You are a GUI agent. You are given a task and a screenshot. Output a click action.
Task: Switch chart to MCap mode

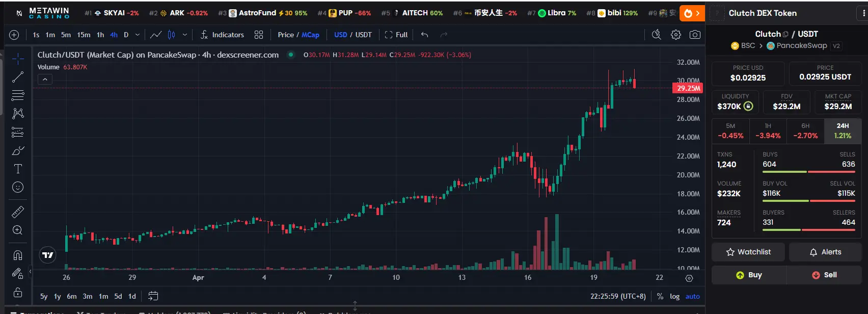(310, 35)
